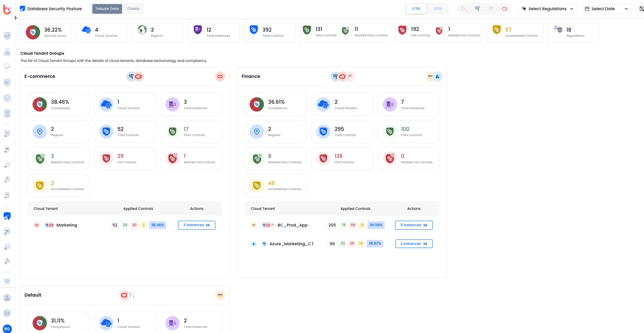The height and width of the screenshot is (333, 644).
Task: Open the logout icon in sidebar
Action: point(7,313)
